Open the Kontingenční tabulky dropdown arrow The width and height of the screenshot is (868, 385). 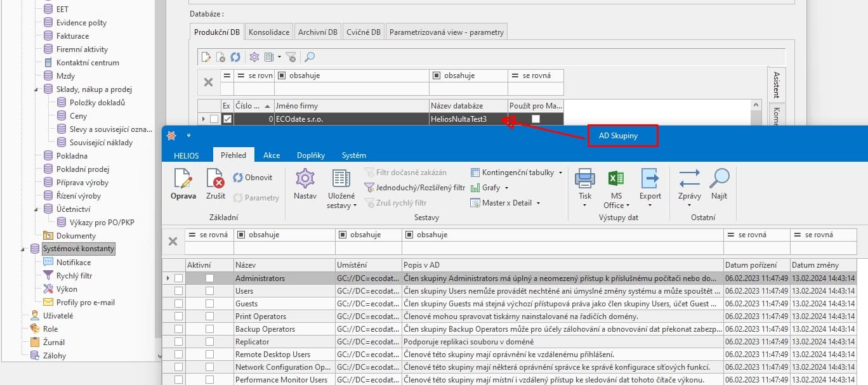click(x=560, y=173)
